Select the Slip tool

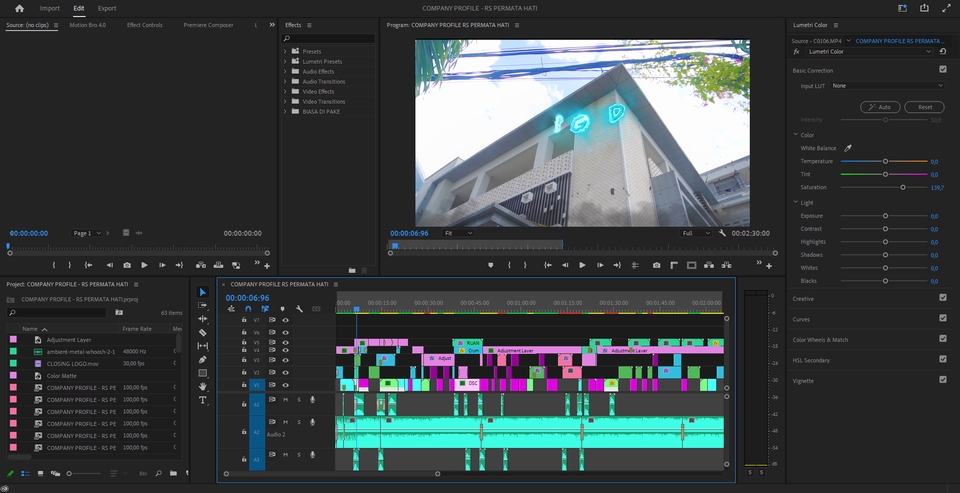pyautogui.click(x=203, y=346)
